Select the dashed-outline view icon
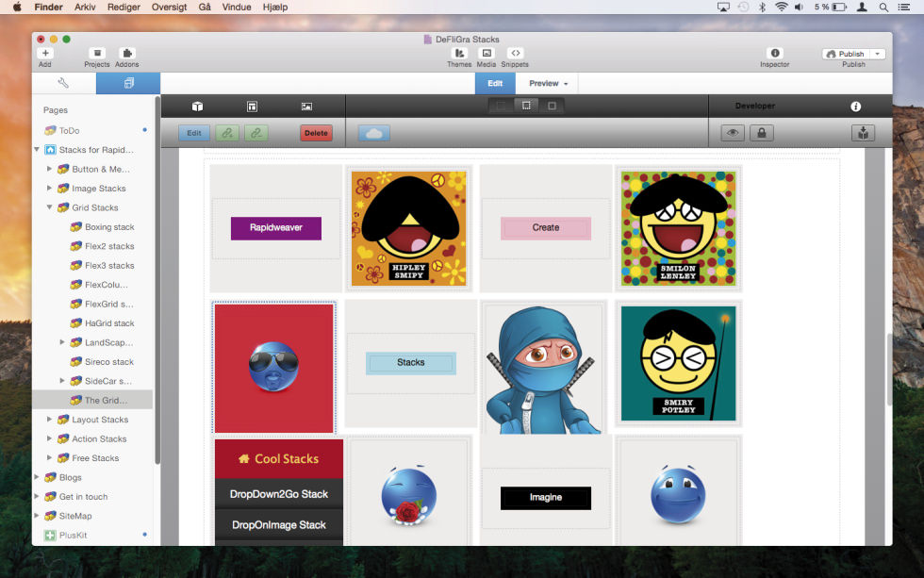 tap(526, 106)
